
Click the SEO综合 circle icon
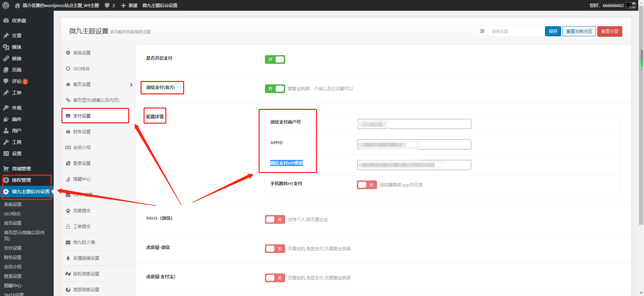click(68, 69)
